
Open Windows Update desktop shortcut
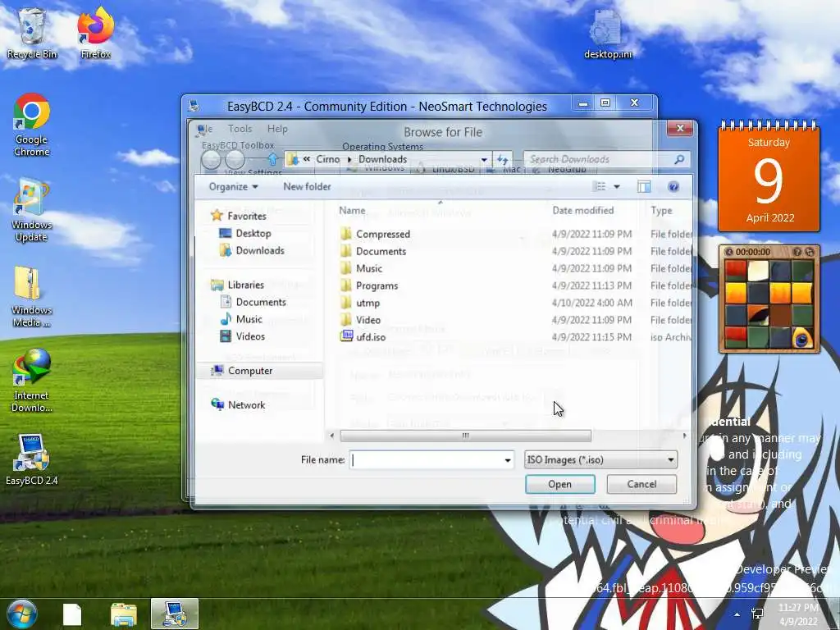[x=32, y=210]
